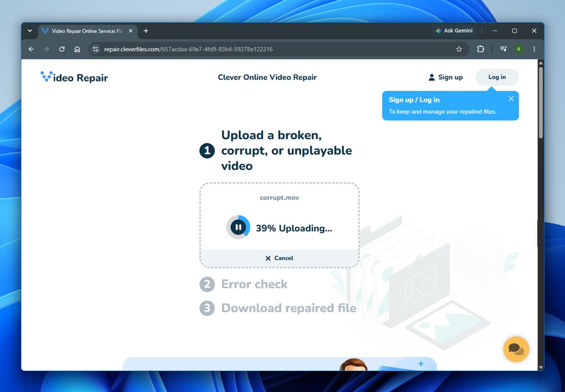The width and height of the screenshot is (565, 392).
Task: Cancel the file upload
Action: coord(279,258)
